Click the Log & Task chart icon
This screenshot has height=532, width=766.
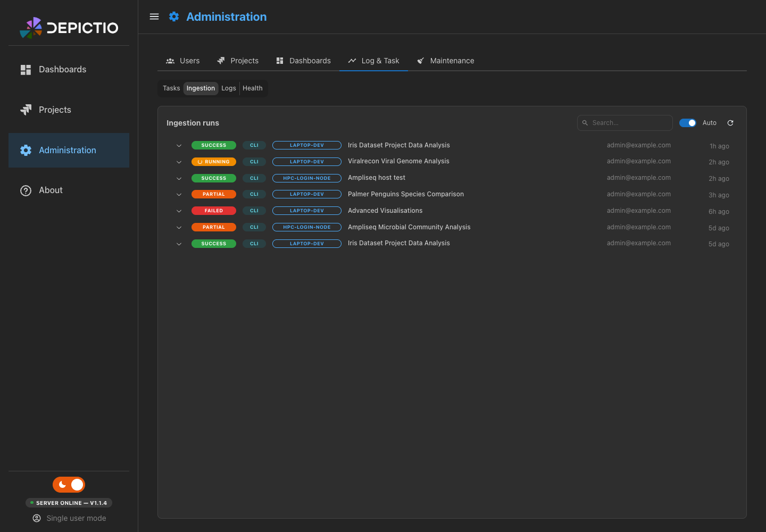352,61
